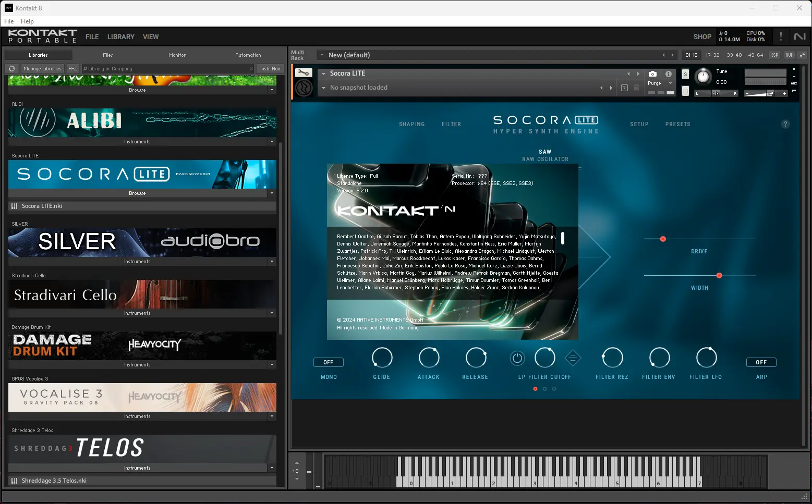Click next multi preset arrow
Viewport: 812px width, 504px height.
673,55
